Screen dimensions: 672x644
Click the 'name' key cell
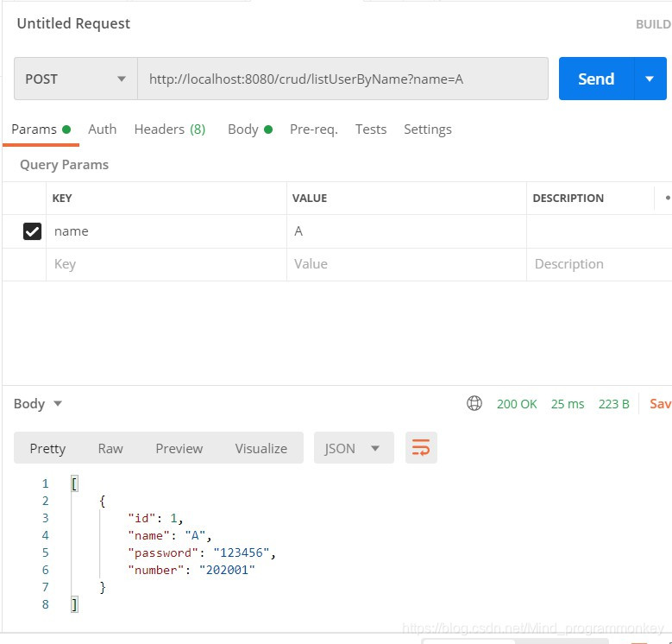click(166, 231)
